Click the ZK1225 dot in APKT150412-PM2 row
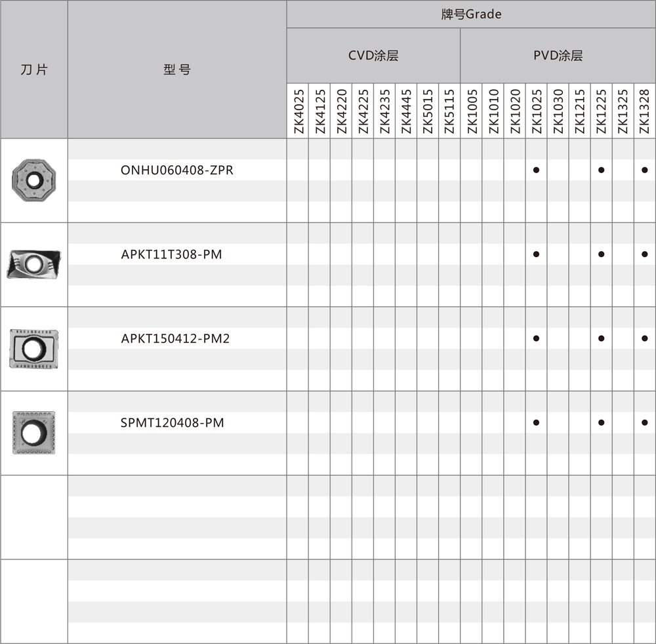 click(601, 339)
